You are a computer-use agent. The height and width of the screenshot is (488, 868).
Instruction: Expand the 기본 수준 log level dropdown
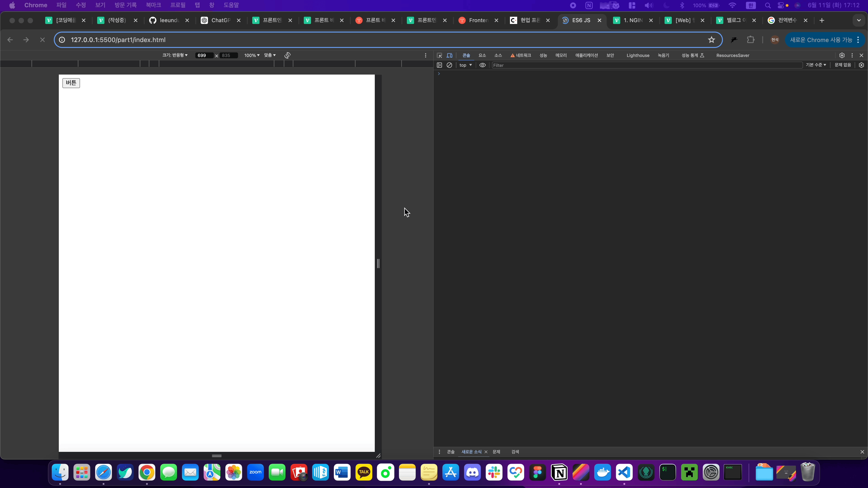pos(816,65)
